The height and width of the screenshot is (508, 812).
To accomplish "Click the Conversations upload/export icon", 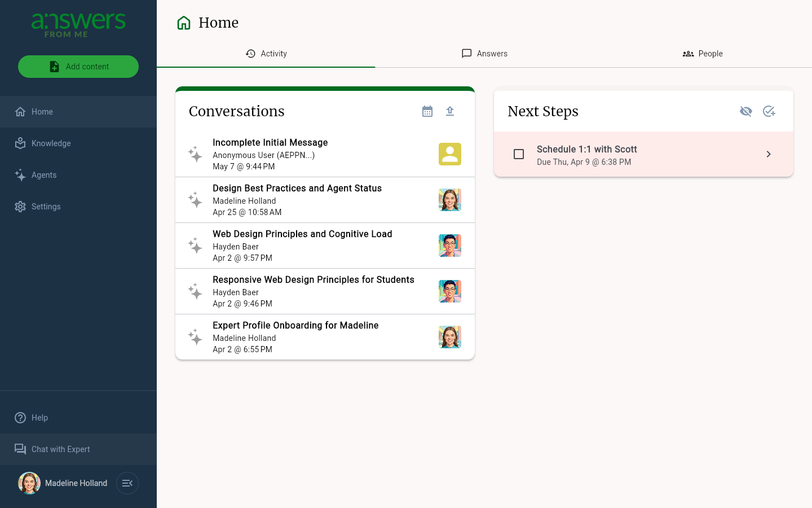I will click(450, 111).
